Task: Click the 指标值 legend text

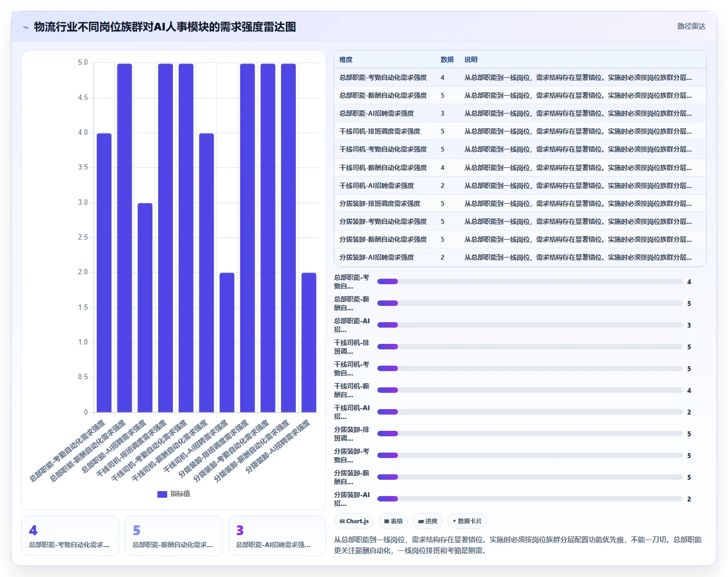Action: pyautogui.click(x=181, y=494)
